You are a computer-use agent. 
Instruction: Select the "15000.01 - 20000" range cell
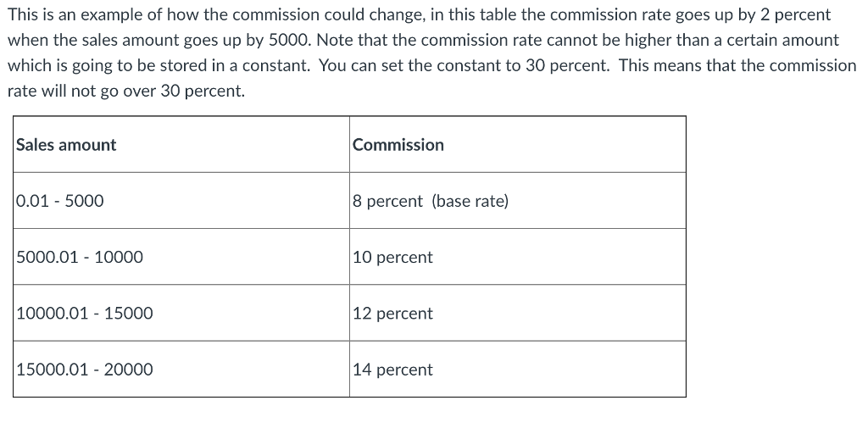click(181, 370)
